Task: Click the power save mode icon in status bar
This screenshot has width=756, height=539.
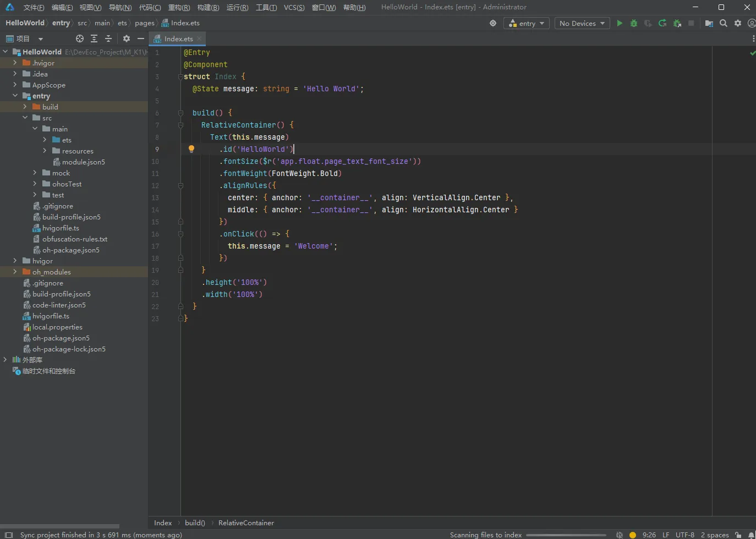Action: tap(620, 535)
